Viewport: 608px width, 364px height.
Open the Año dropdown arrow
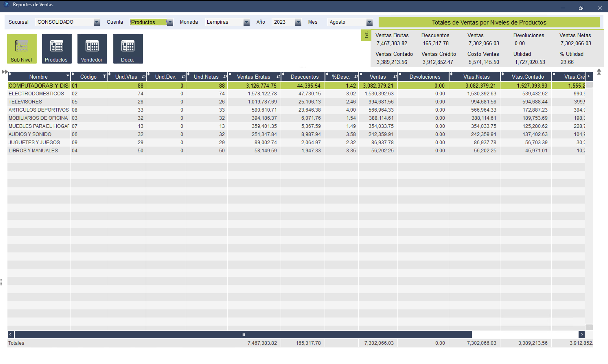(298, 22)
